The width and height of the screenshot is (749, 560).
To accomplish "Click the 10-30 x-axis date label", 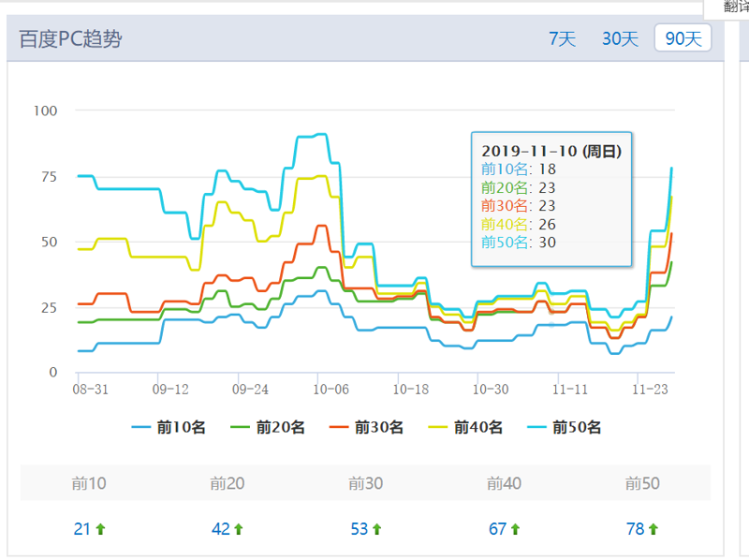I will click(491, 390).
